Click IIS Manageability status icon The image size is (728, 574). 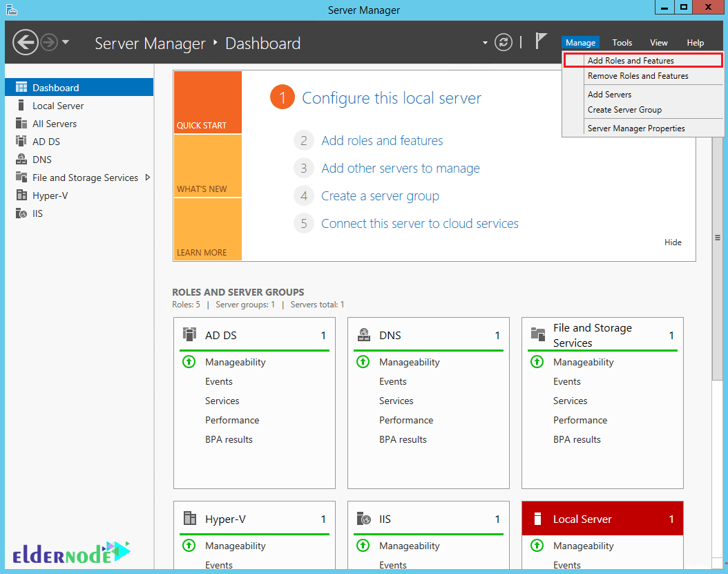[363, 545]
